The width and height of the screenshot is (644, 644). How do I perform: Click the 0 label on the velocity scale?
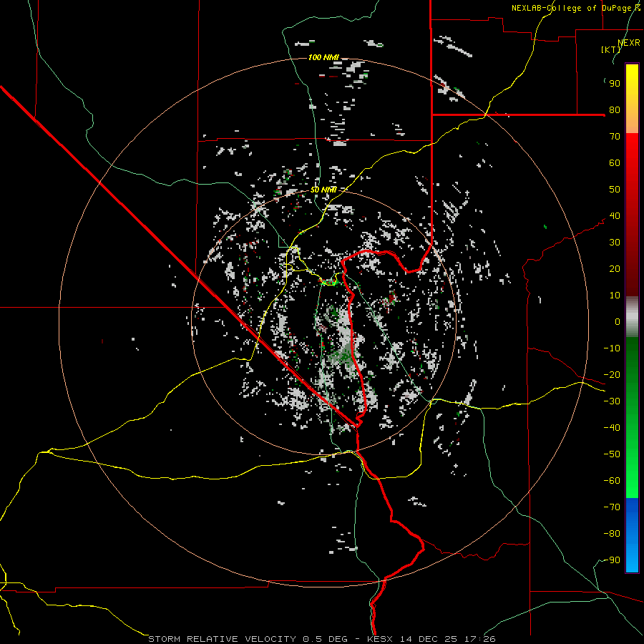tap(618, 322)
